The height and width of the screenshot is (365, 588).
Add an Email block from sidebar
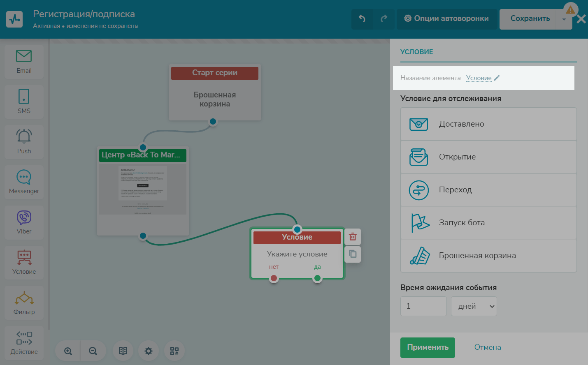point(24,62)
